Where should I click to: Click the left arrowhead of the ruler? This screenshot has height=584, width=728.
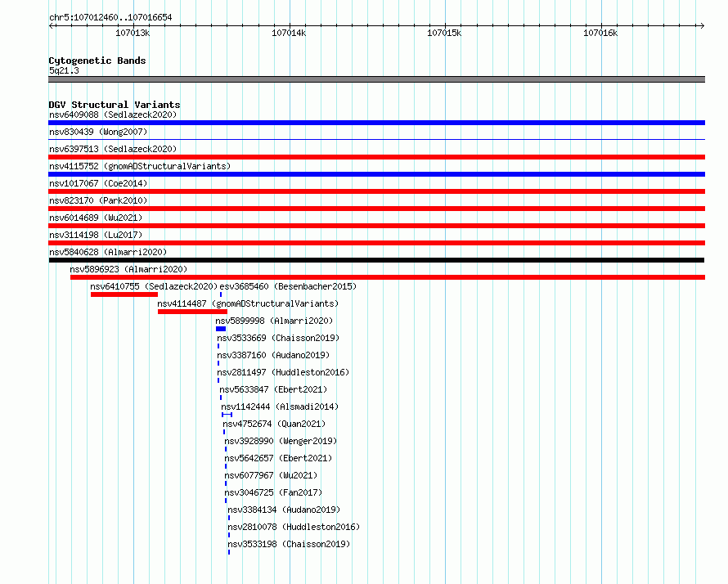coord(52,25)
